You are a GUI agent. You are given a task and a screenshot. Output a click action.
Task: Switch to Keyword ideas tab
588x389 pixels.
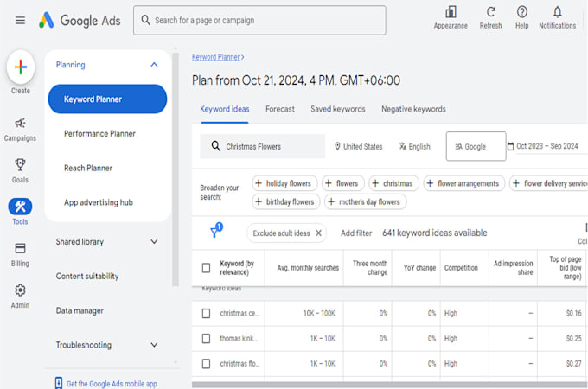coord(225,109)
